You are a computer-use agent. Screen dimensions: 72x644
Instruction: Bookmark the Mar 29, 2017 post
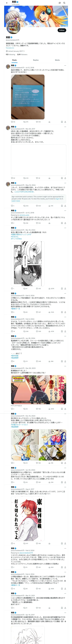pyautogui.click(x=62, y=178)
